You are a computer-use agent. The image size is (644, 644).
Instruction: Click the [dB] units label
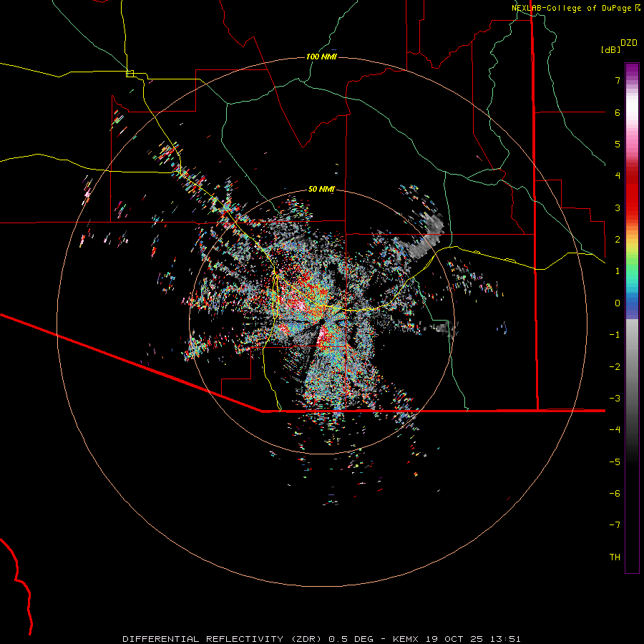tap(611, 49)
